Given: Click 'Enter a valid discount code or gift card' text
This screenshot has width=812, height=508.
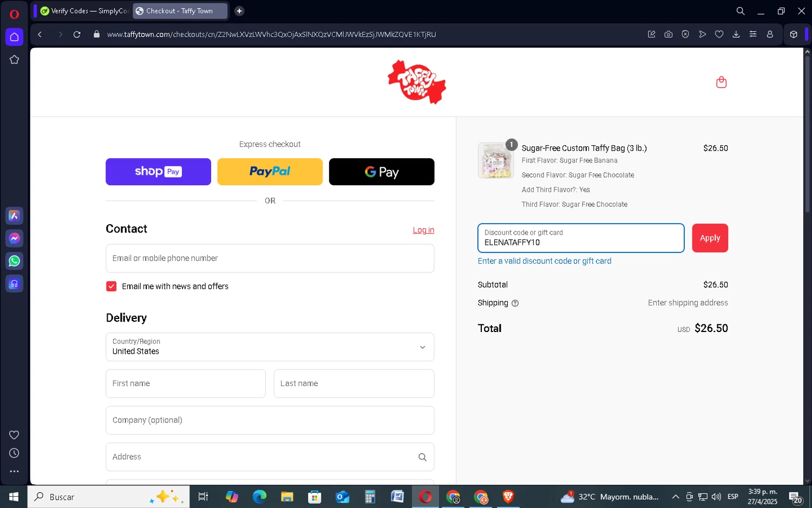Looking at the screenshot, I should point(545,261).
